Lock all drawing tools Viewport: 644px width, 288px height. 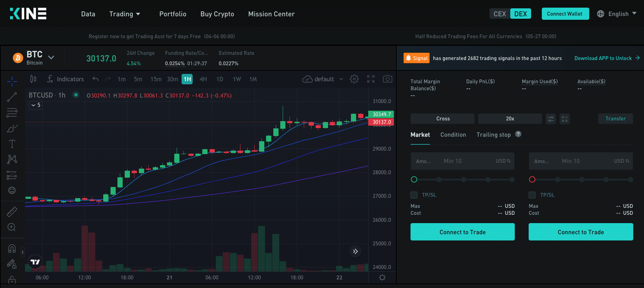[12, 280]
